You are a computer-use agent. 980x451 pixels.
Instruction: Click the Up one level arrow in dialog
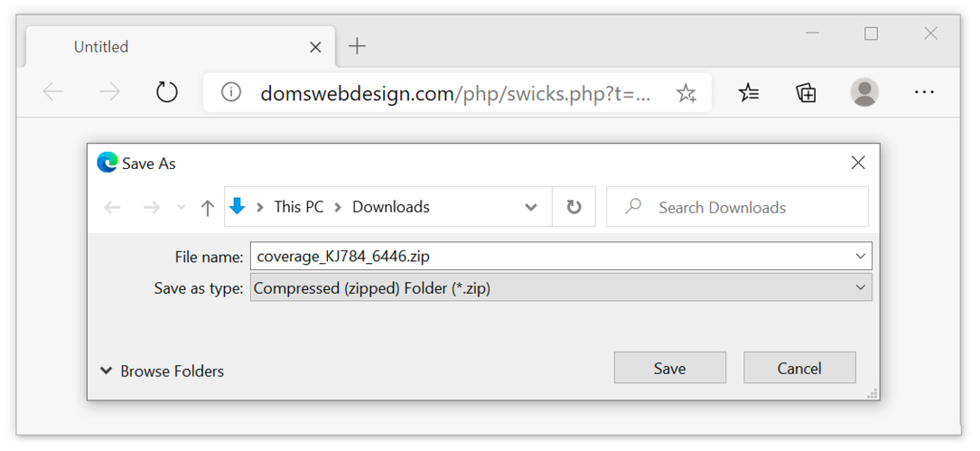(208, 208)
